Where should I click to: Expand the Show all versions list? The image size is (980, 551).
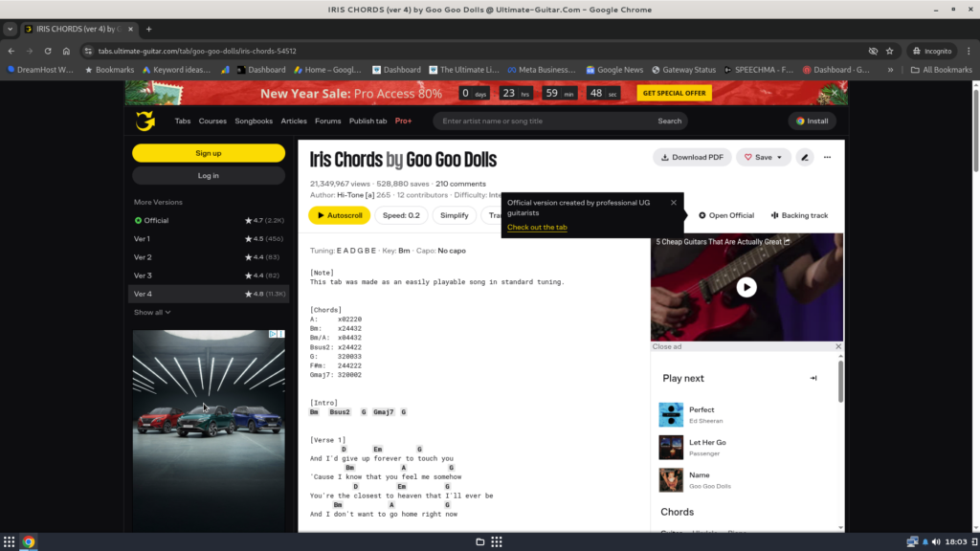coord(152,312)
